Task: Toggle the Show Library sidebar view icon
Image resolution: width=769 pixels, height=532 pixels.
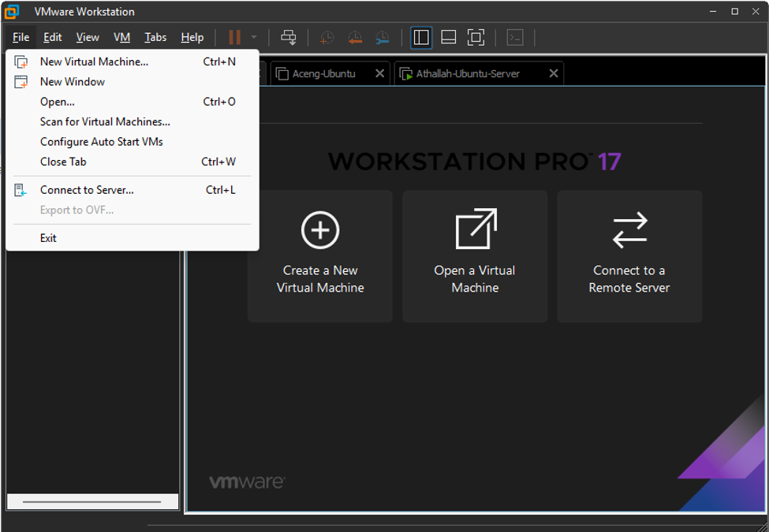Action: coord(421,37)
